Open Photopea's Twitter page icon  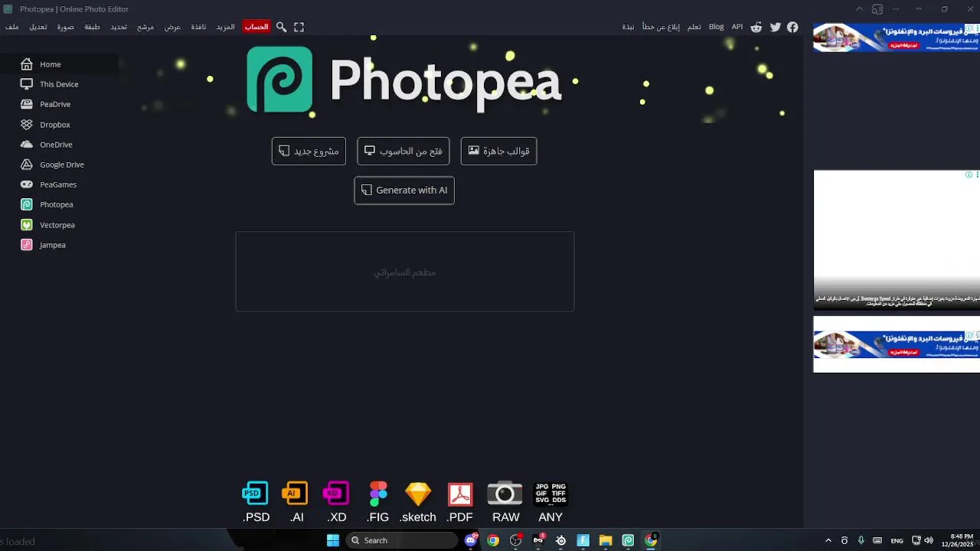(x=776, y=27)
